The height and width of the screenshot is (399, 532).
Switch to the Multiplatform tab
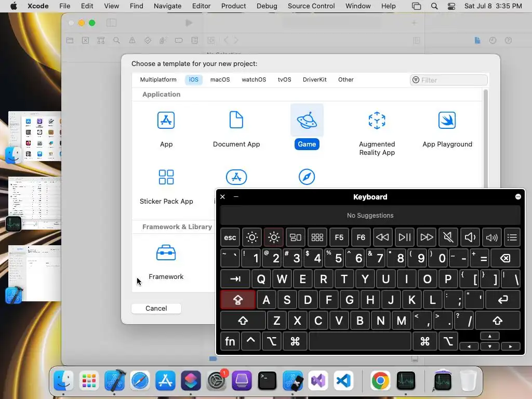158,79
